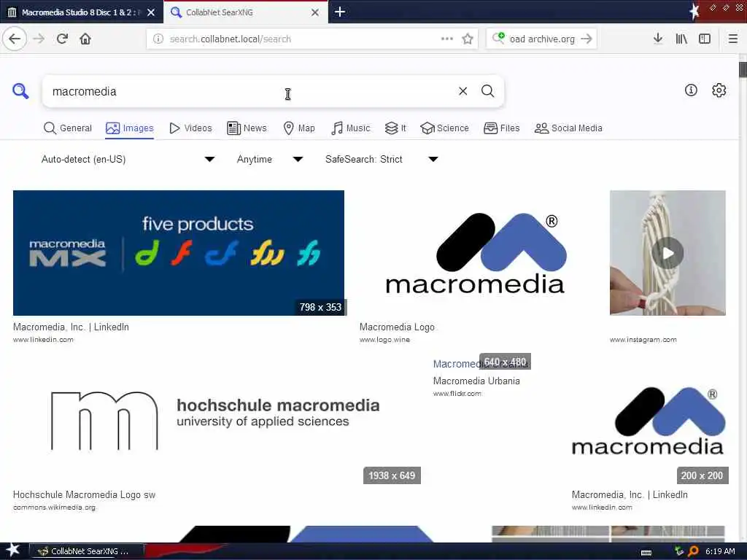Screen dimensions: 747x560
Task: Open the downloads panel
Action: tap(658, 39)
